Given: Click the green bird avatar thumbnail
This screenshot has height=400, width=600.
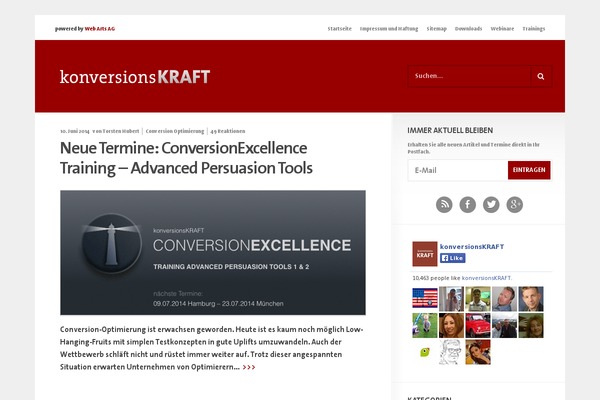Looking at the screenshot, I should (x=425, y=352).
